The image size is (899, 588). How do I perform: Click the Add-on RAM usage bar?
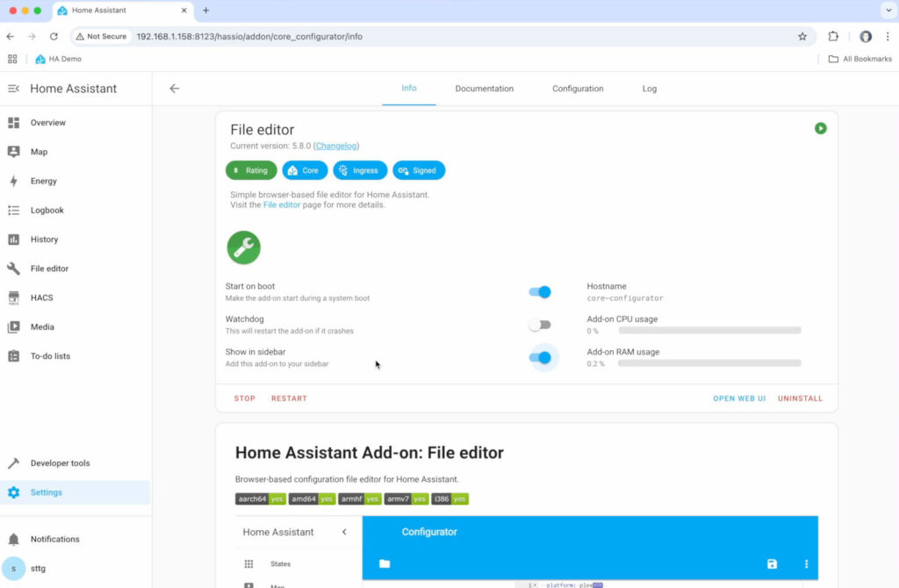coord(709,363)
